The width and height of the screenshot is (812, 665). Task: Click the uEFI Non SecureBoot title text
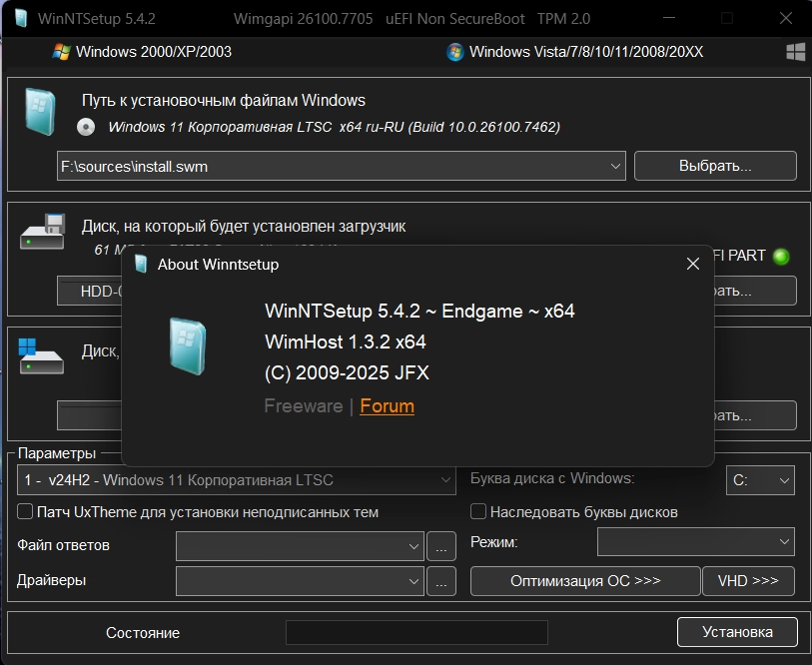(x=455, y=19)
